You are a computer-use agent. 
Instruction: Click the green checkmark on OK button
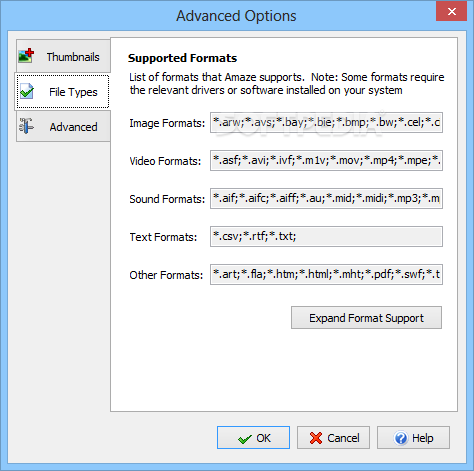tap(245, 439)
